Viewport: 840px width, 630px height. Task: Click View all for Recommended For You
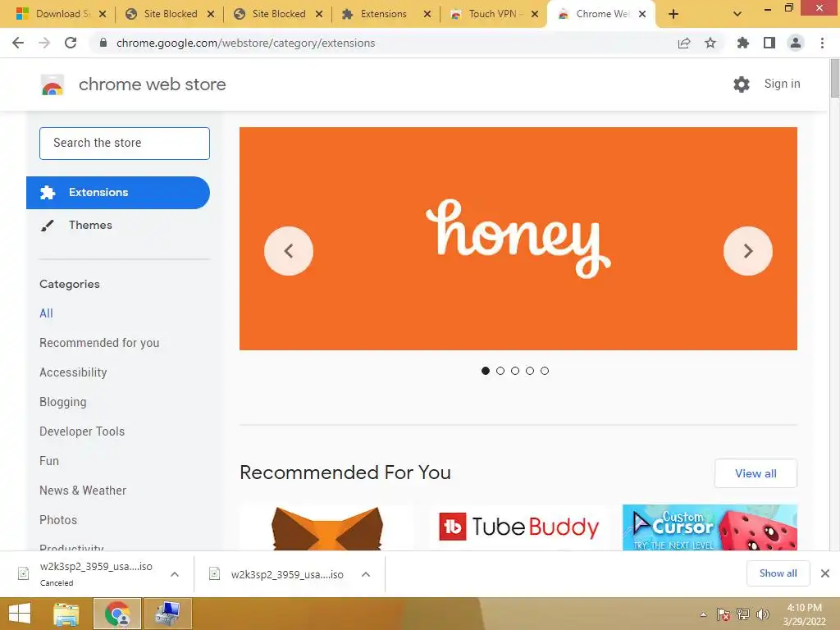[x=756, y=473]
